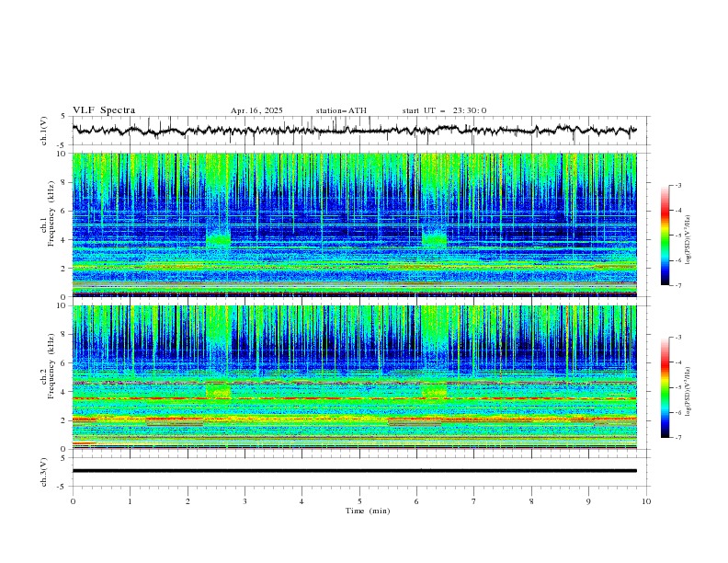Viewport: 728px width, 563px height.
Task: Click the "station=ATH" header label
Action: 341,110
